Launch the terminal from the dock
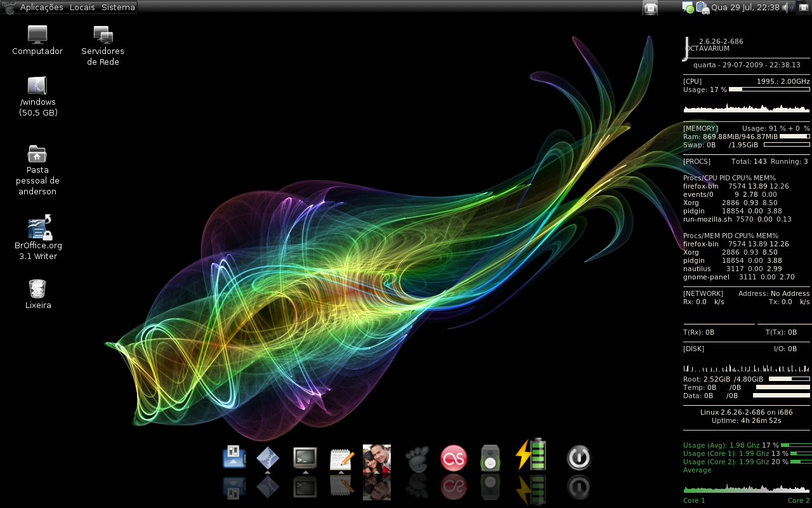Screen dimensions: 812x508 click(x=305, y=458)
